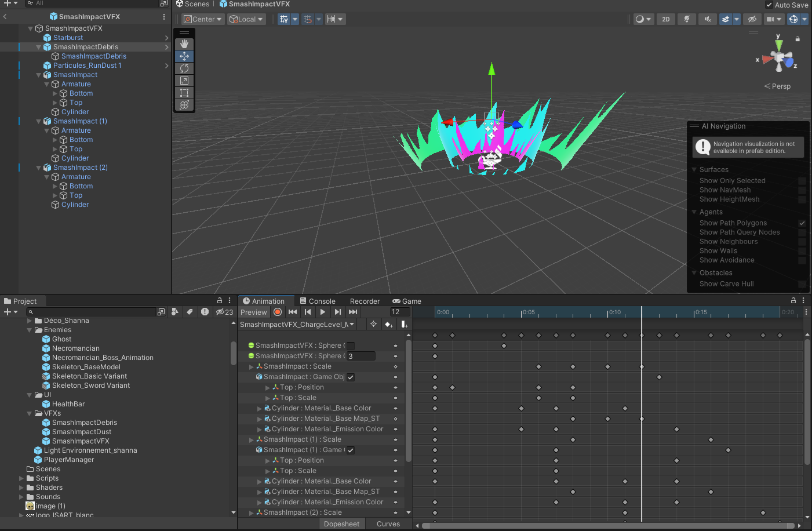Open scene camera settings dropdown
This screenshot has width=812, height=531.
coord(774,19)
